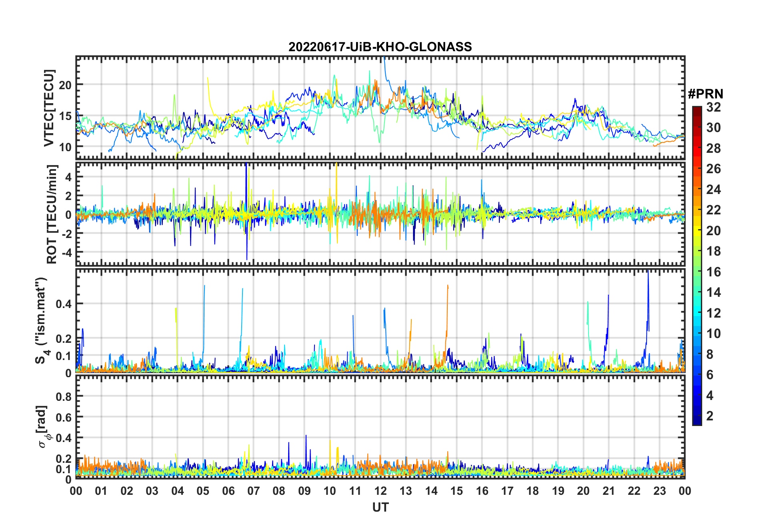761x532 pixels.
Task: Click the sigma-phi [rad] y-axis label
Action: 43,426
